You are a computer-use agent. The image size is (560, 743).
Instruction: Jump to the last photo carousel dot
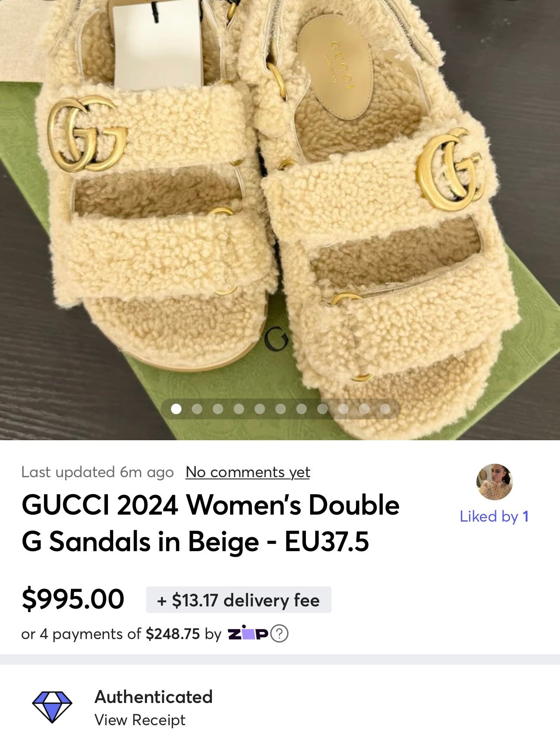(x=385, y=409)
